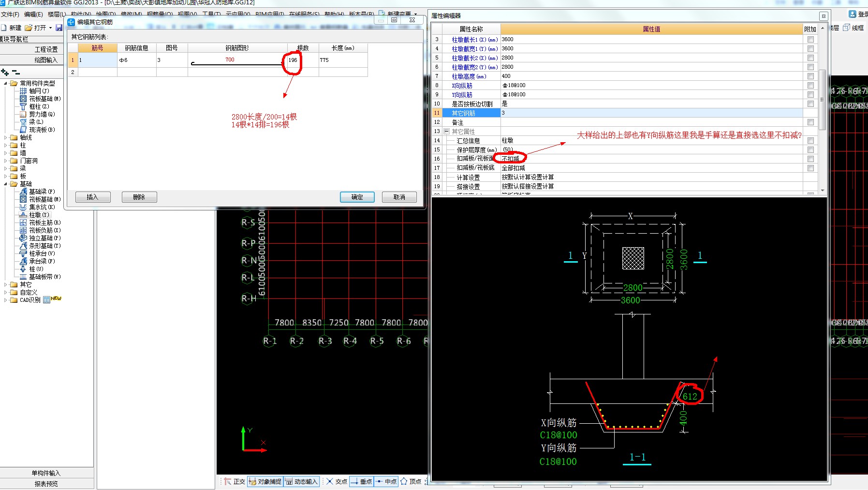The height and width of the screenshot is (490, 868).
Task: Collapse 基础 folder in tree
Action: pyautogui.click(x=5, y=184)
